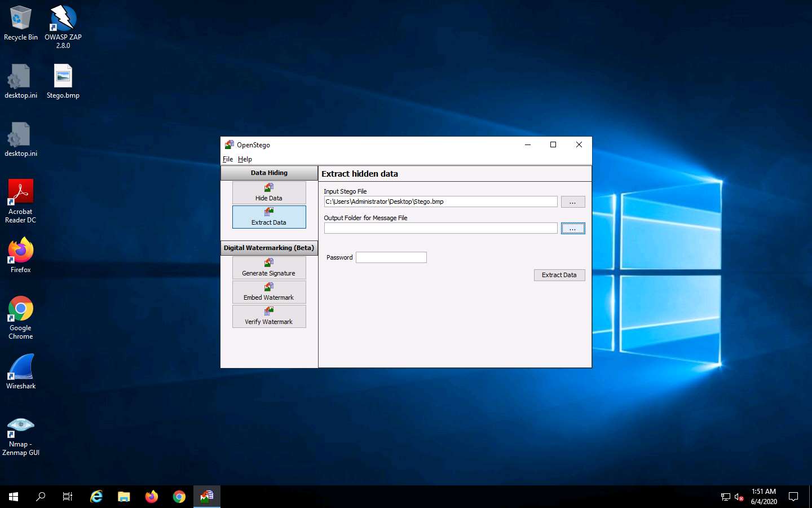Select the Google Chrome desktop shortcut
The width and height of the screenshot is (812, 508).
pyautogui.click(x=21, y=318)
